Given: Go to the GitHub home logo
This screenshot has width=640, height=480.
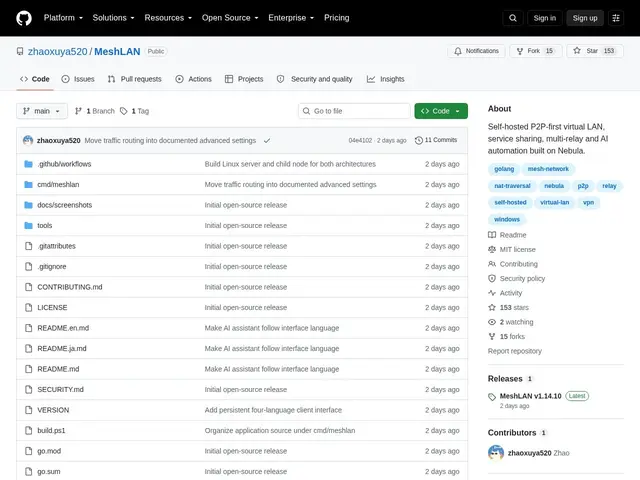Looking at the screenshot, I should coord(24,18).
